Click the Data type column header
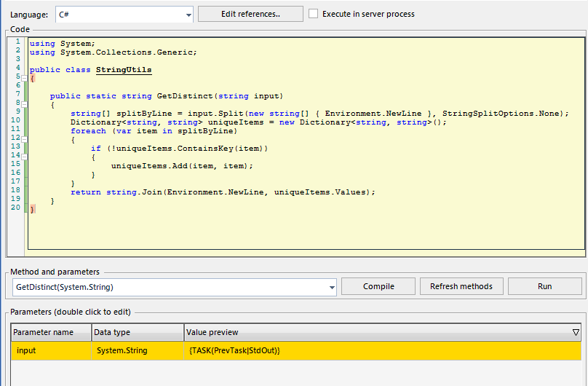 click(x=137, y=333)
